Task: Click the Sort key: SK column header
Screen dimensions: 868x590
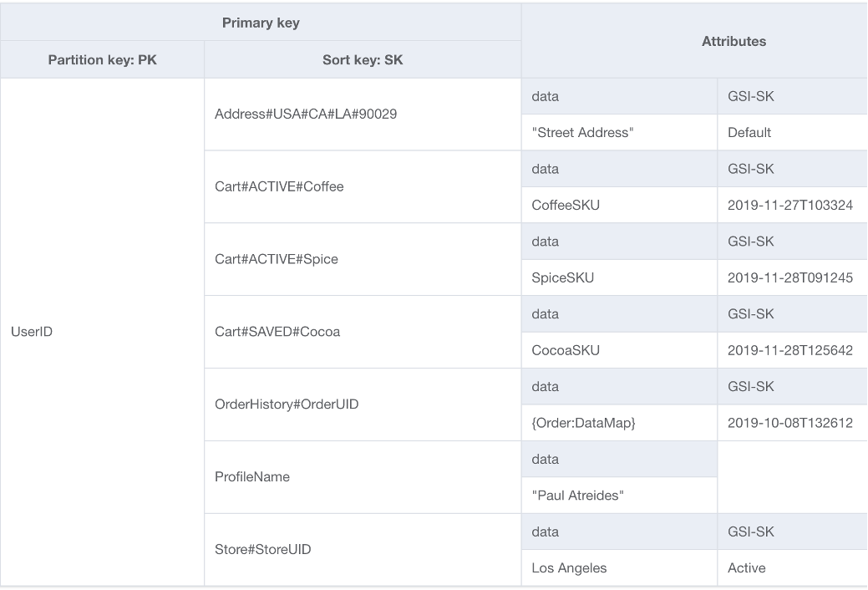Action: 362,59
